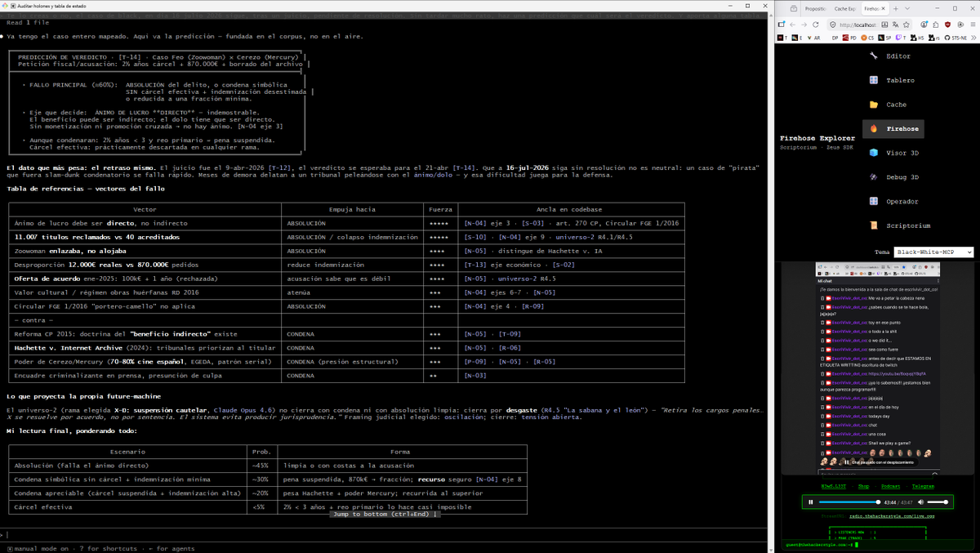Show more bookmarks overflow chevron
This screenshot has width=980, height=553.
click(x=973, y=38)
